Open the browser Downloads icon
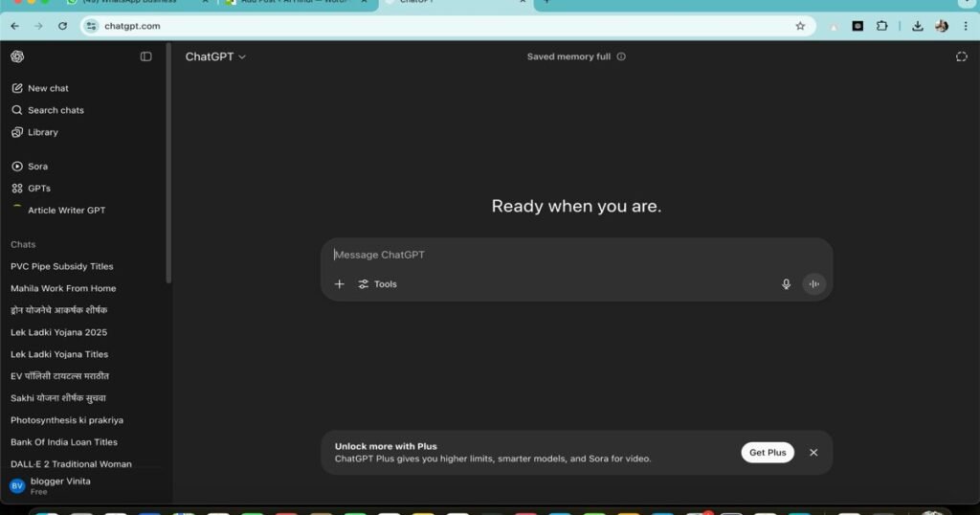Viewport: 980px width, 515px height. pos(918,26)
